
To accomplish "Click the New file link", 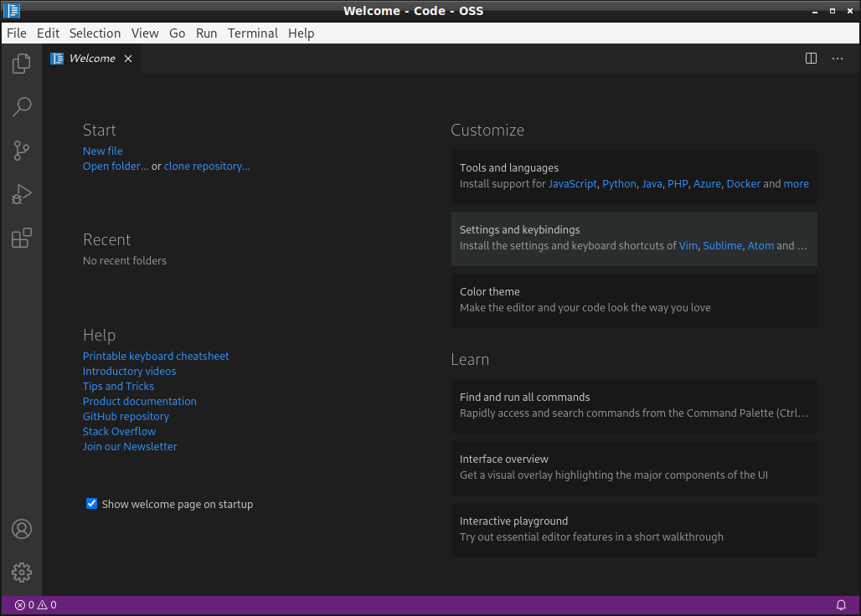I will (103, 151).
